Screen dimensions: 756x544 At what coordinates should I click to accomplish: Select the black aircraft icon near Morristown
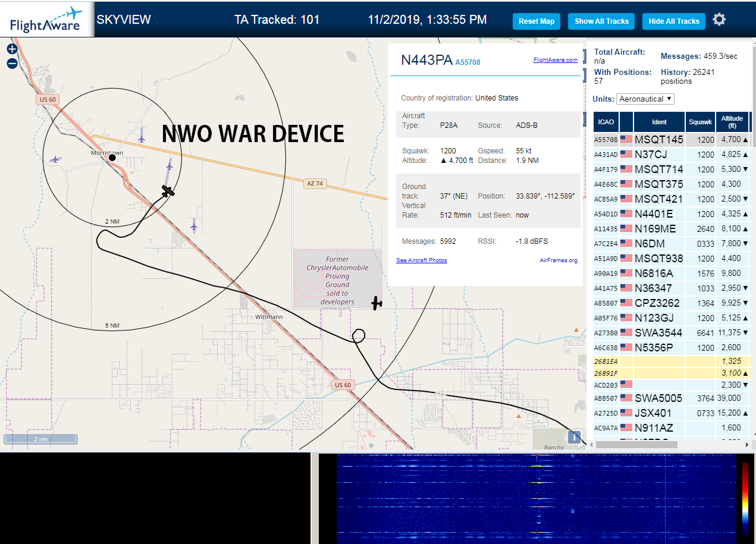168,191
